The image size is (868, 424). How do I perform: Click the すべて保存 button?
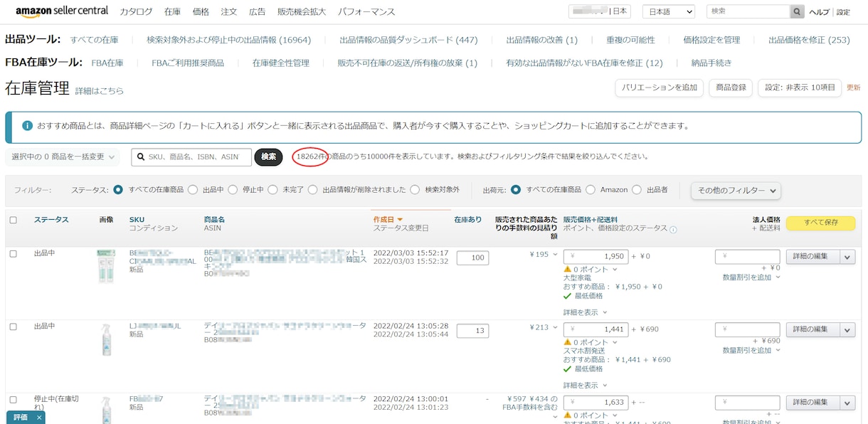(x=820, y=223)
